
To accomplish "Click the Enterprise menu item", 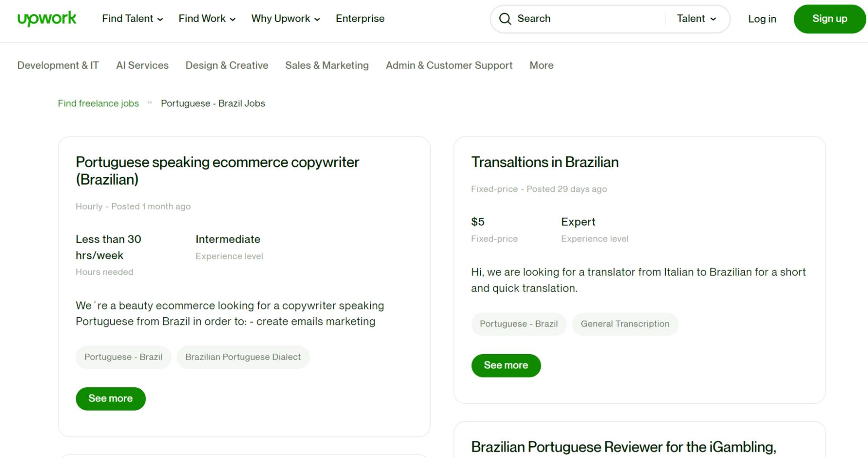I will (x=360, y=19).
